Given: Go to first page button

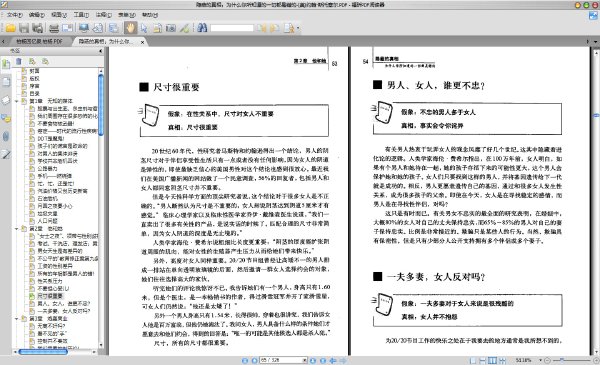Looking at the screenshot, I should coord(245,360).
